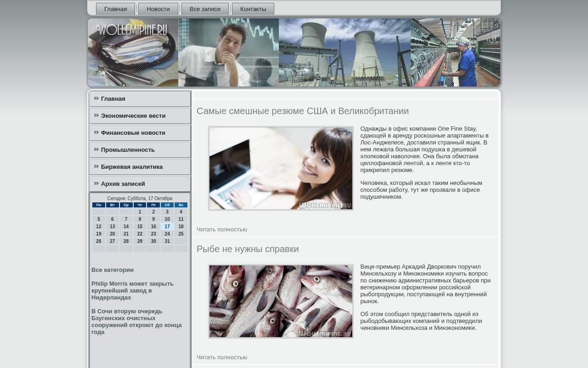Viewport: 588px width, 368px height.
Task: Open article title Рыбе не нужны справки
Action: click(x=248, y=249)
